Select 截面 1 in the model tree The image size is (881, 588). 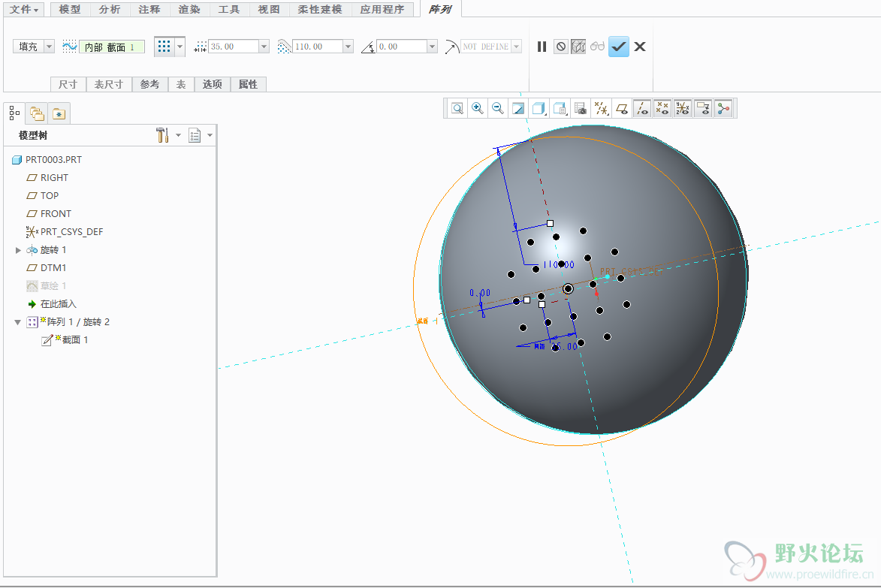click(x=65, y=339)
